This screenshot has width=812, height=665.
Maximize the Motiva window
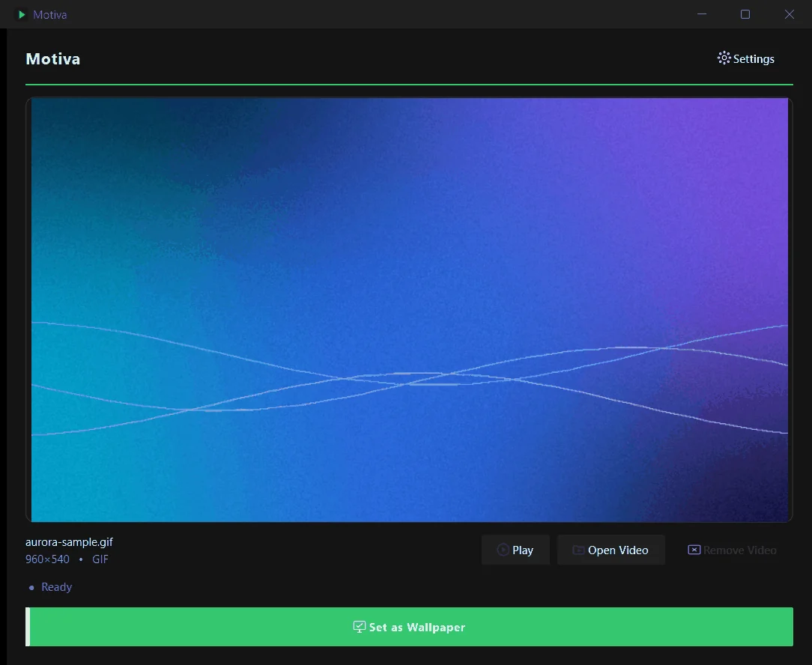pos(745,14)
